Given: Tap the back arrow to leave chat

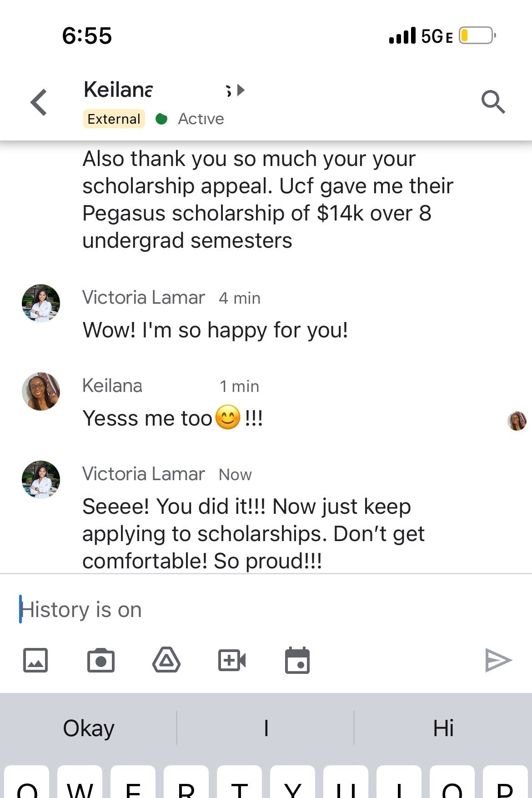Looking at the screenshot, I should tap(39, 102).
